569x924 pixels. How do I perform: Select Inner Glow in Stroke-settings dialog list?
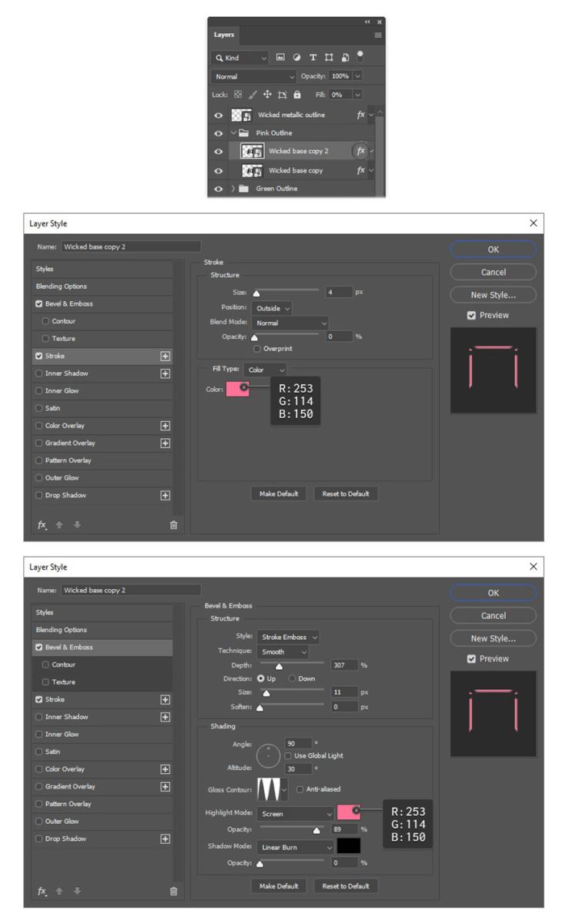(x=102, y=391)
